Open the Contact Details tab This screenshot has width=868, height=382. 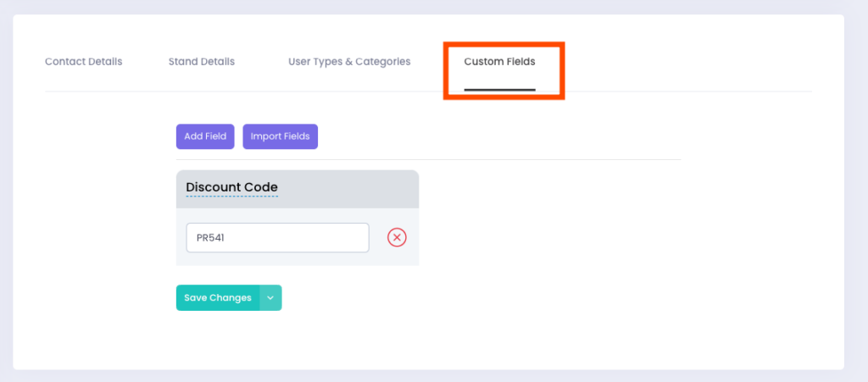click(83, 62)
